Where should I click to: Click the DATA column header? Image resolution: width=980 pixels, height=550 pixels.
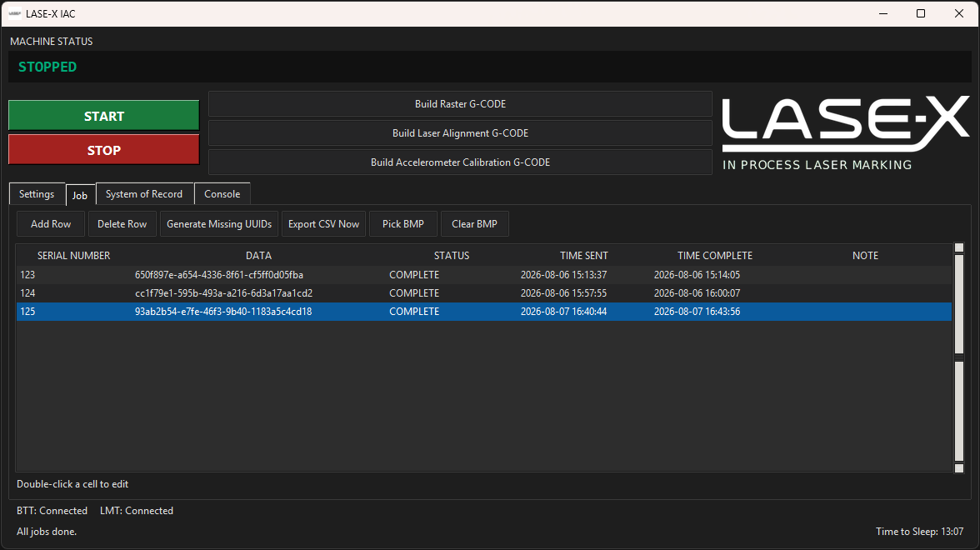[x=258, y=256]
